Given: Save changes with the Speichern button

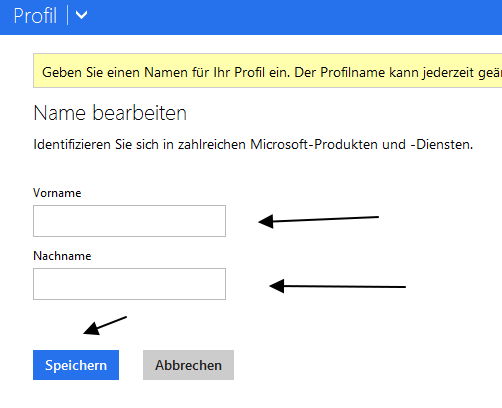Looking at the screenshot, I should [x=76, y=365].
